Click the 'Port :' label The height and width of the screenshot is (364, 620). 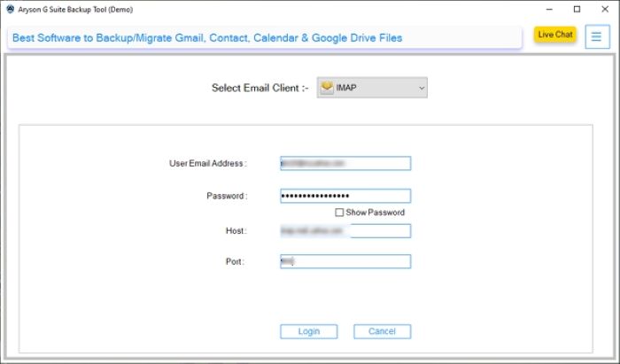click(235, 261)
